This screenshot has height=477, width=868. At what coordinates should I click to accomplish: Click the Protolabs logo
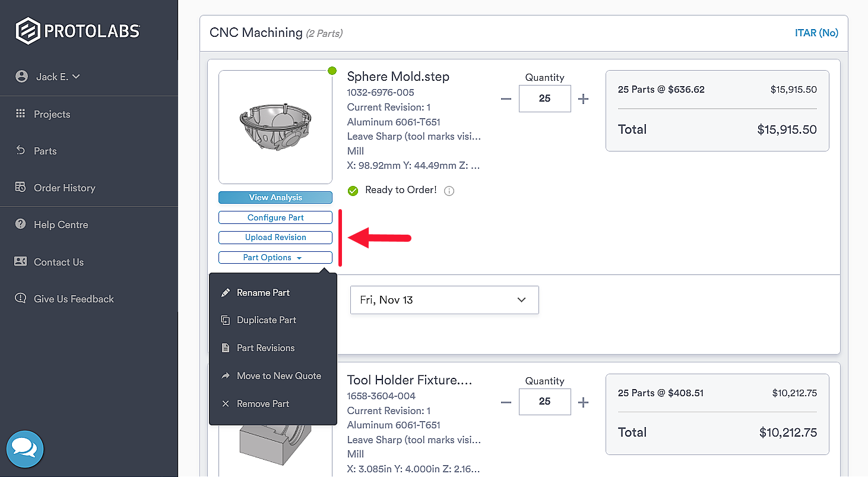[78, 31]
